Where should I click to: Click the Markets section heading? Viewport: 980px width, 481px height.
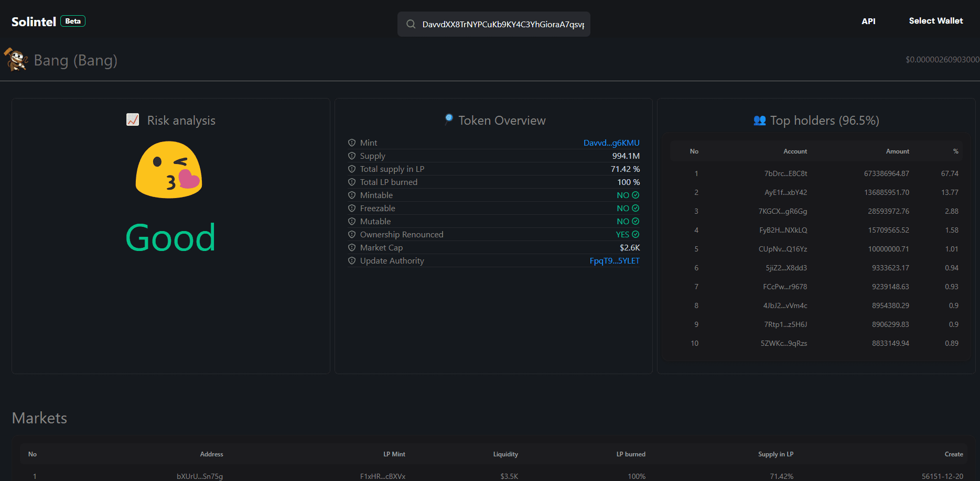(39, 418)
